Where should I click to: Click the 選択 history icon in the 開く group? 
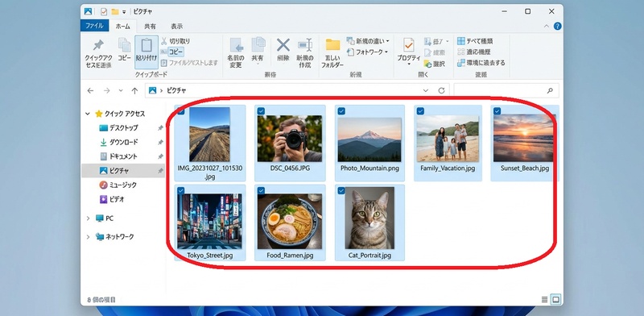[427, 64]
